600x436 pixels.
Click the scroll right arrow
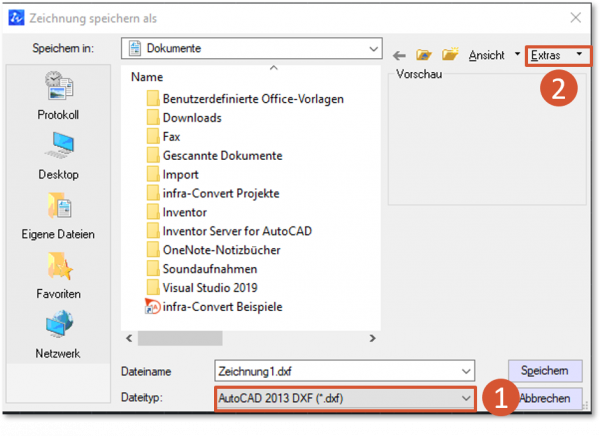(x=372, y=338)
